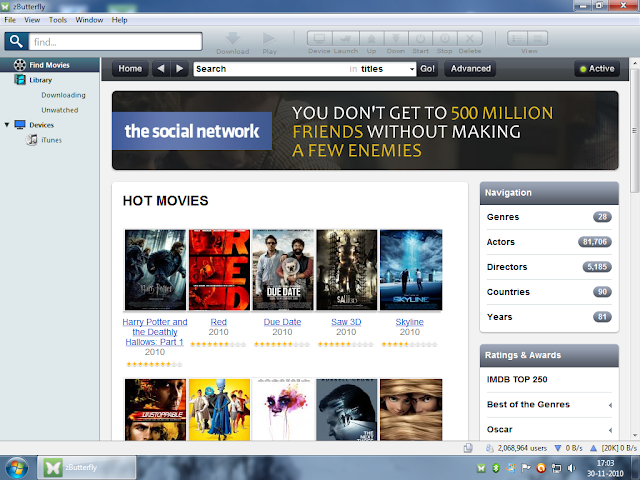The width and height of the screenshot is (640, 480).
Task: Click the find... input field
Action: click(116, 42)
